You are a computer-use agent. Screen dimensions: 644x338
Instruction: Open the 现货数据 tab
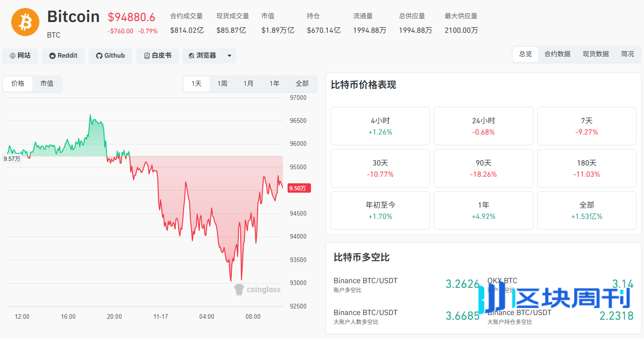(596, 54)
